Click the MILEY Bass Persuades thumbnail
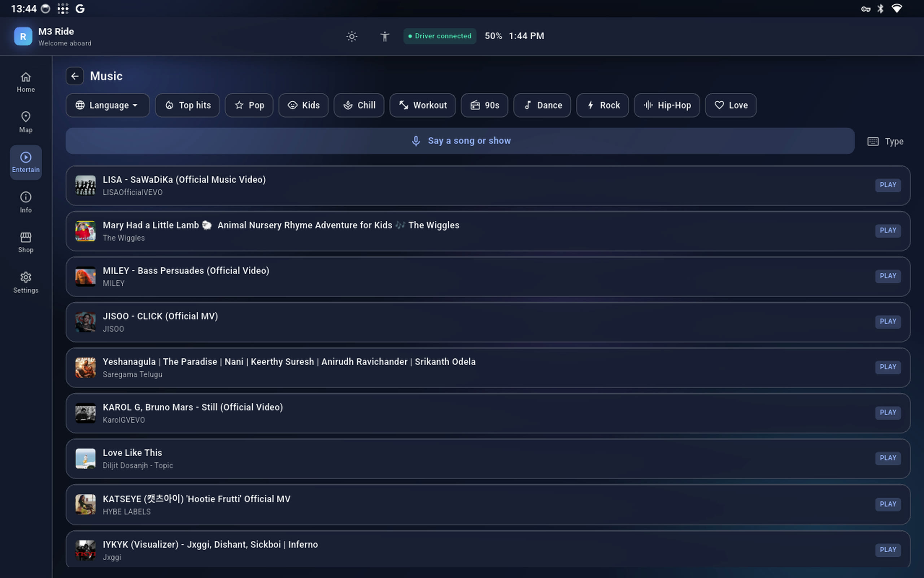This screenshot has height=578, width=924. pos(86,276)
